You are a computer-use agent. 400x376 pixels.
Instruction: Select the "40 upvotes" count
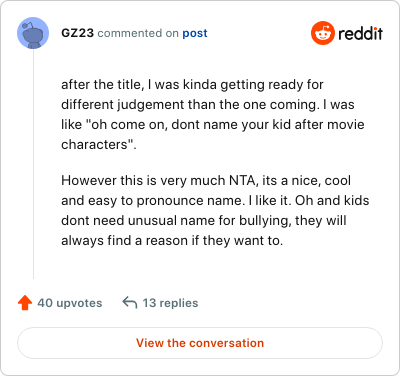[x=70, y=303]
